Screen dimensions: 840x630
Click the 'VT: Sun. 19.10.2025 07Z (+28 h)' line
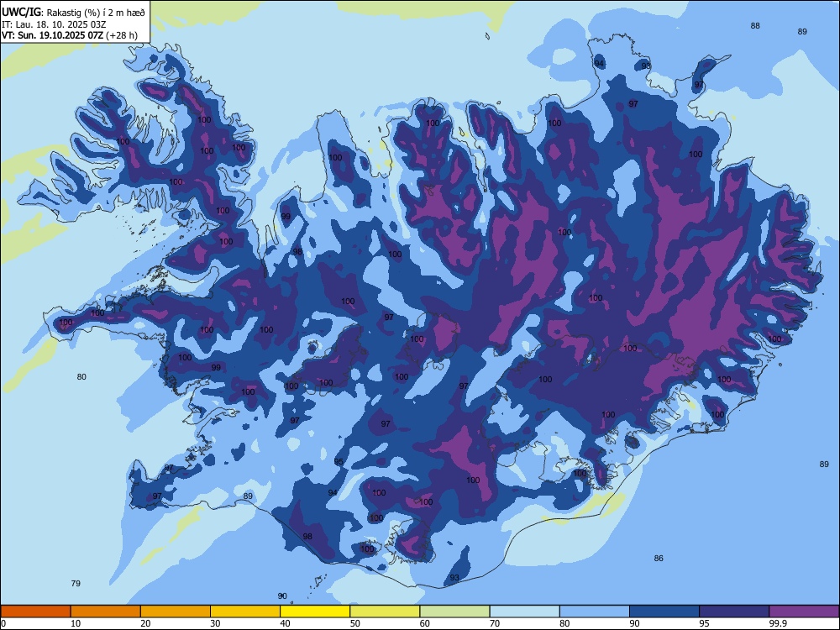coord(70,35)
